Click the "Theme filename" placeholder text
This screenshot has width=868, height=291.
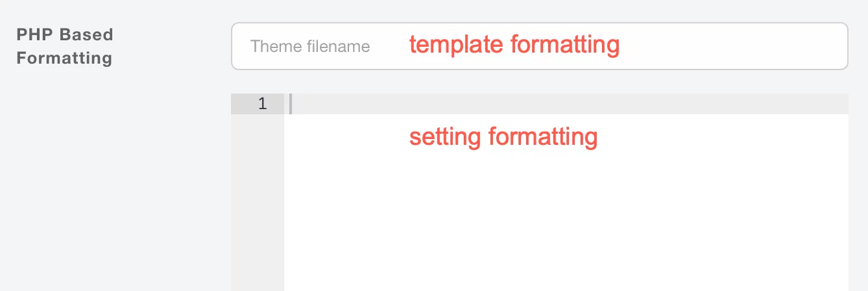310,47
